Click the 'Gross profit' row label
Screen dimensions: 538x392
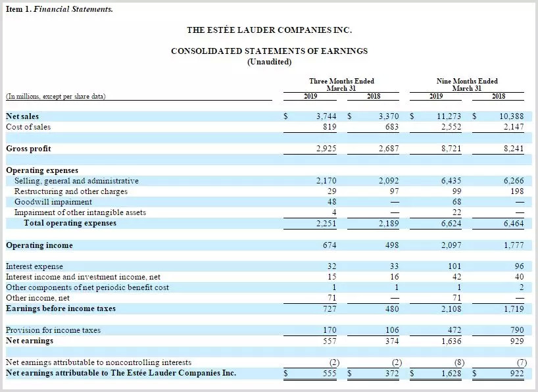(28, 149)
